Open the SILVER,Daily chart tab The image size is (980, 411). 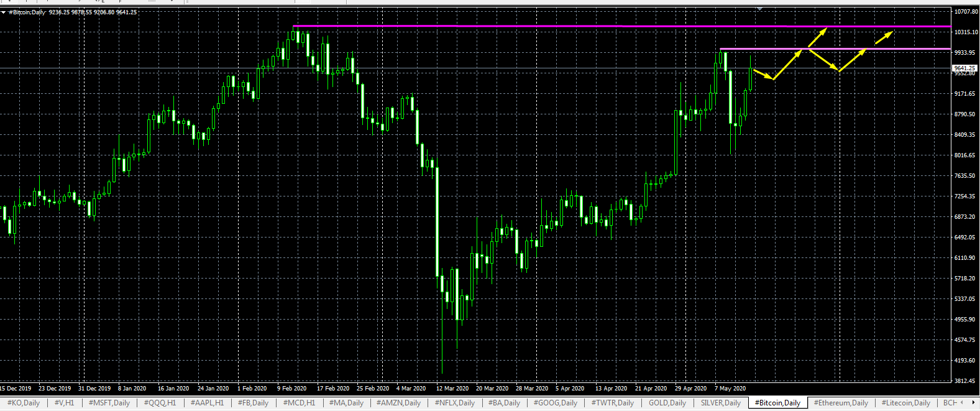(x=721, y=403)
